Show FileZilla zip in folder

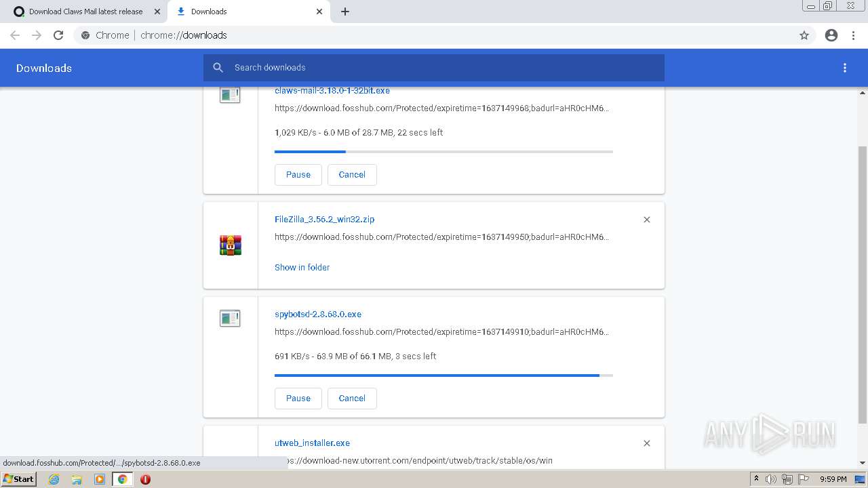(302, 267)
